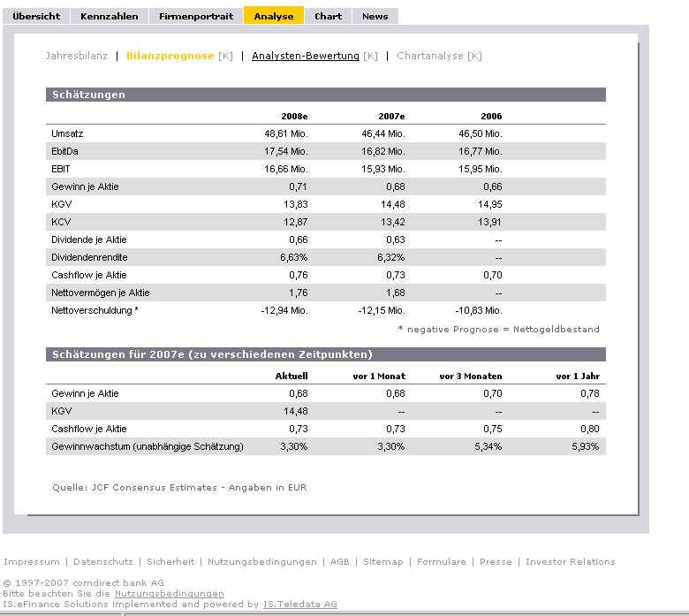689x616 pixels.
Task: Select the Analyse tab
Action: (274, 16)
